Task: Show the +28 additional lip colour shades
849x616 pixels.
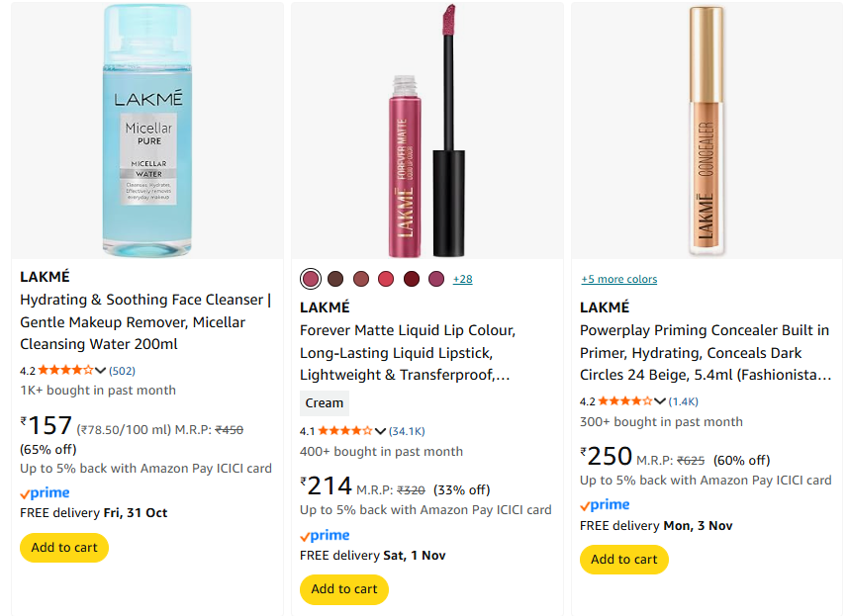Action: click(x=462, y=279)
